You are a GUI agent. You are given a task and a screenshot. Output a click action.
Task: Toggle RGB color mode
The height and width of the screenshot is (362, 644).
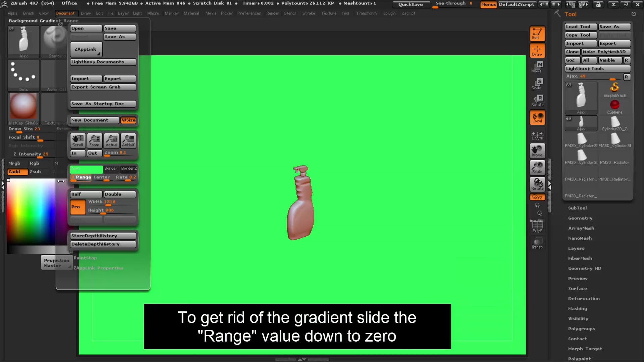35,163
